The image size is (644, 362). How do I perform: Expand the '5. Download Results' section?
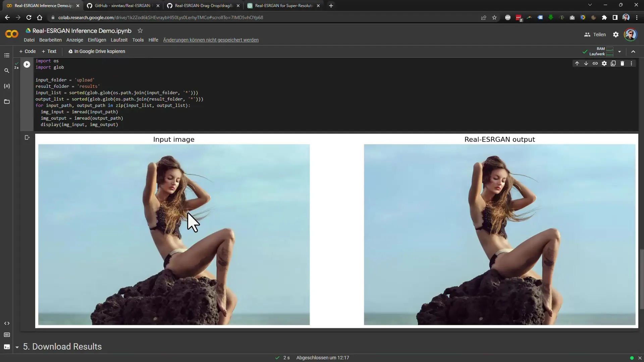[17, 347]
